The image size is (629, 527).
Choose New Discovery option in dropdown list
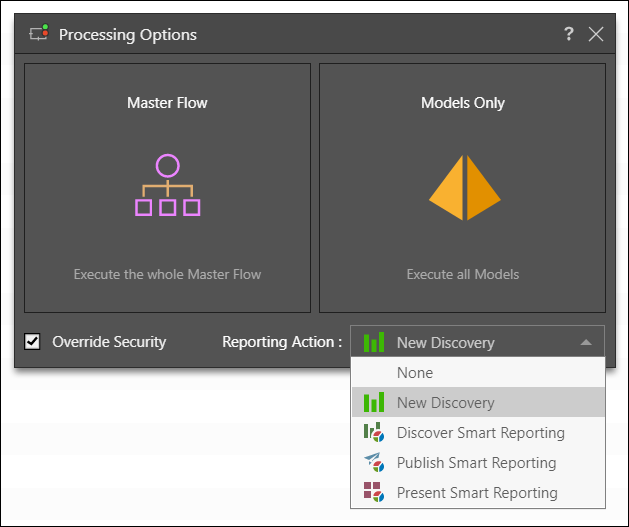click(x=445, y=403)
